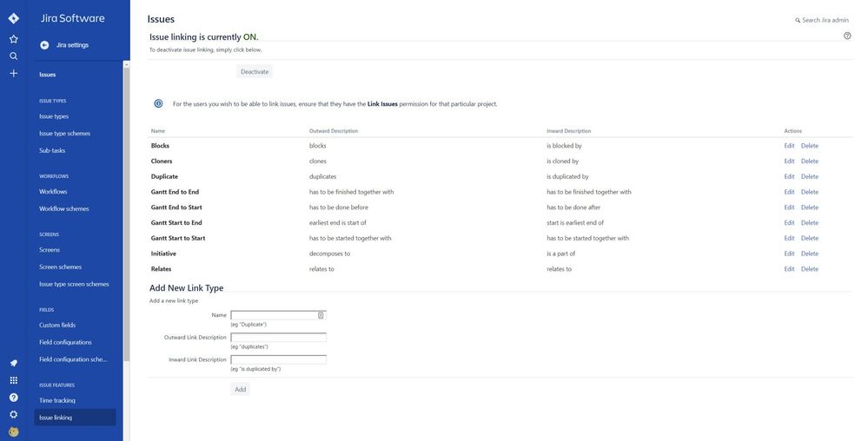Open Field configurations
The image size is (868, 441).
pos(65,343)
